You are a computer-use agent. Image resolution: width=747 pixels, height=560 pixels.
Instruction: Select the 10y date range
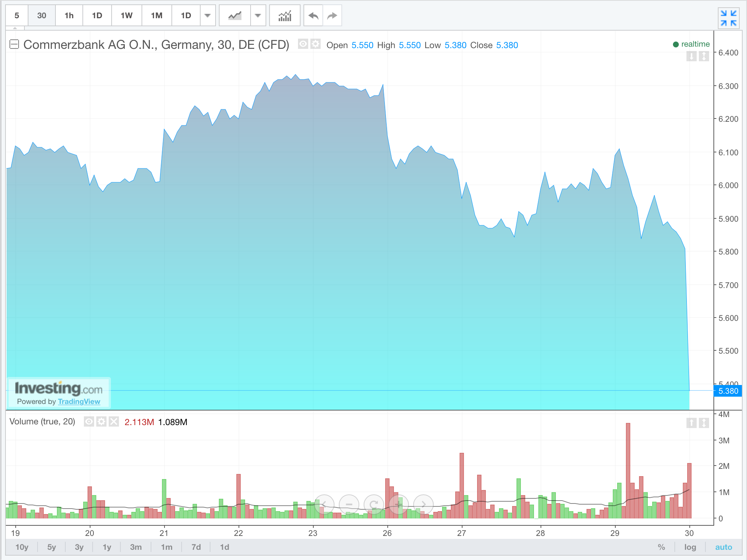[22, 547]
